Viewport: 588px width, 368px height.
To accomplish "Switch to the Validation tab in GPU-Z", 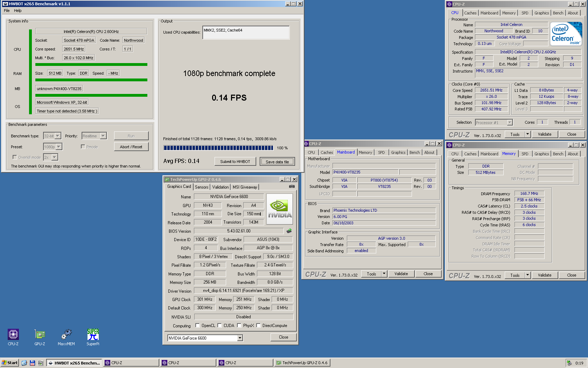I will tap(220, 187).
